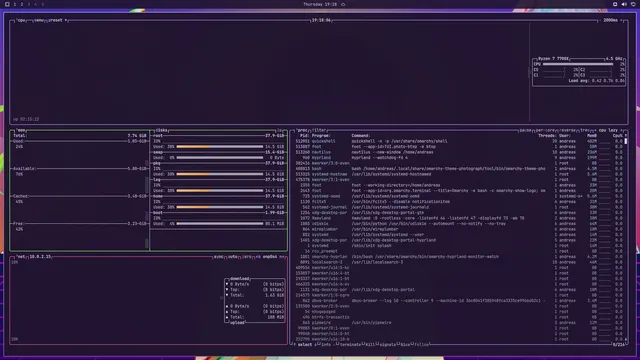This screenshot has height=360, width=640.
Task: Click the process list scrollbar handle
Action: tap(625, 141)
